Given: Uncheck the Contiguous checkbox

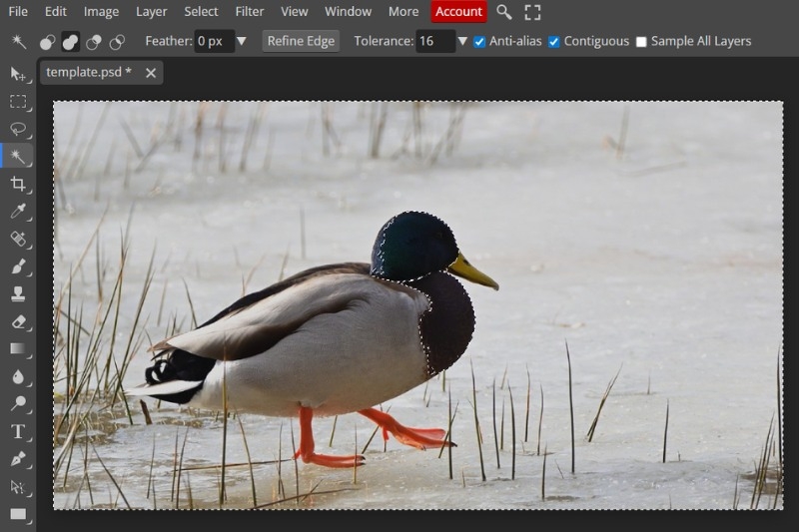Looking at the screenshot, I should click(554, 42).
